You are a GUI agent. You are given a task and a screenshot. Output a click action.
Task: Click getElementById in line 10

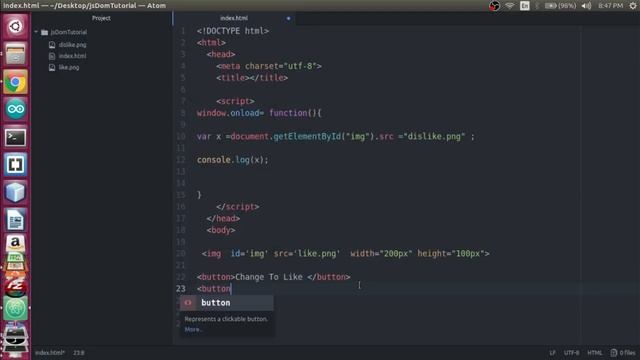(307, 136)
